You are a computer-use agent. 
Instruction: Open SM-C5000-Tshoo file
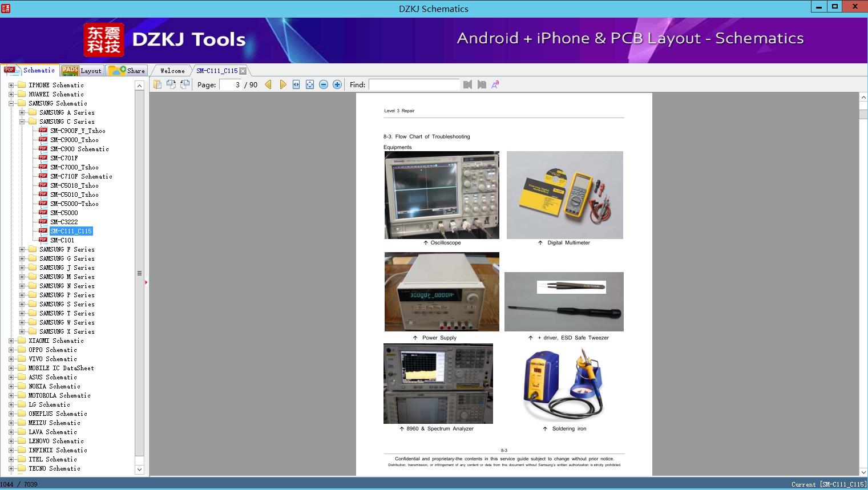tap(74, 204)
